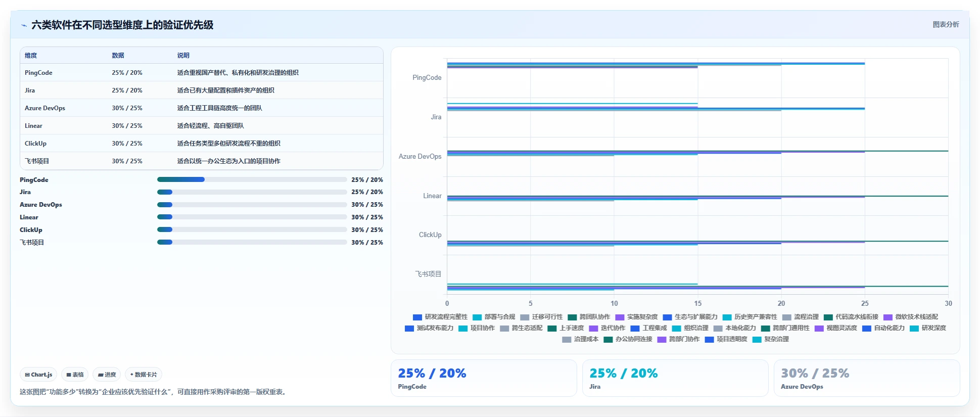Image resolution: width=980 pixels, height=417 pixels.
Task: Hide the 工程集成 legend entry
Action: pos(648,328)
